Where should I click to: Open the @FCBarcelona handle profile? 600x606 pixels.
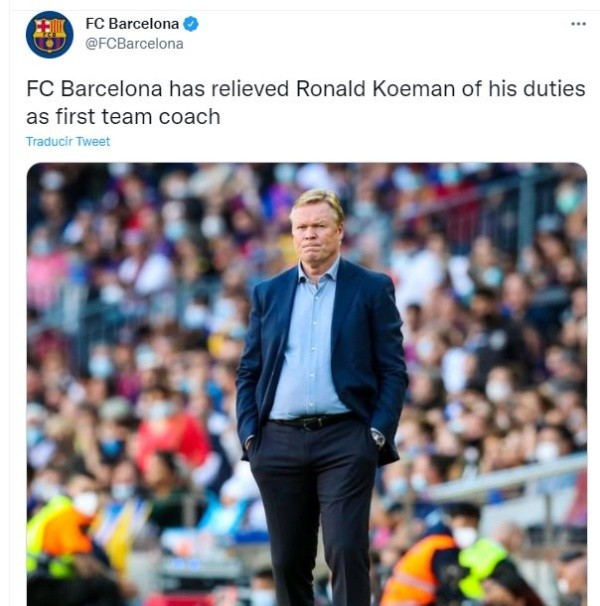[134, 44]
